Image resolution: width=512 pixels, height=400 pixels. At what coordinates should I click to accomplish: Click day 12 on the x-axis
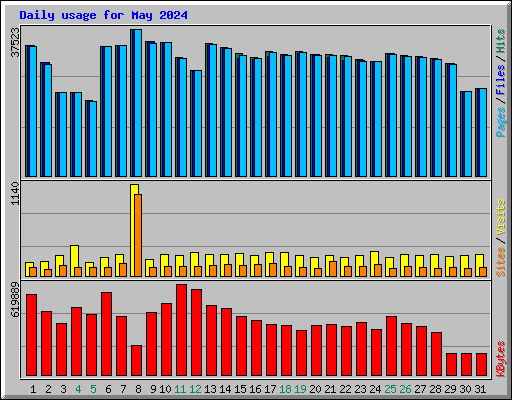195,389
